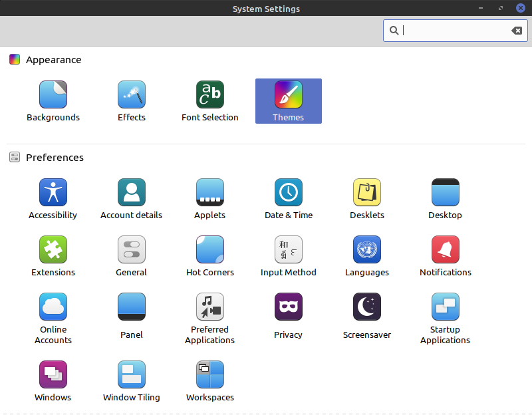The width and height of the screenshot is (532, 415).
Task: Open Font Selection settings
Action: coord(209,100)
